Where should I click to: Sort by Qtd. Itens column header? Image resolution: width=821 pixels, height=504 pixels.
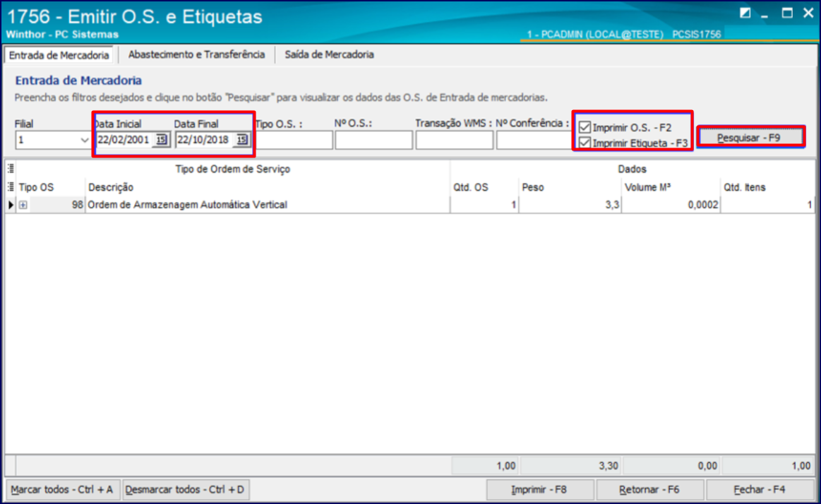coord(767,187)
